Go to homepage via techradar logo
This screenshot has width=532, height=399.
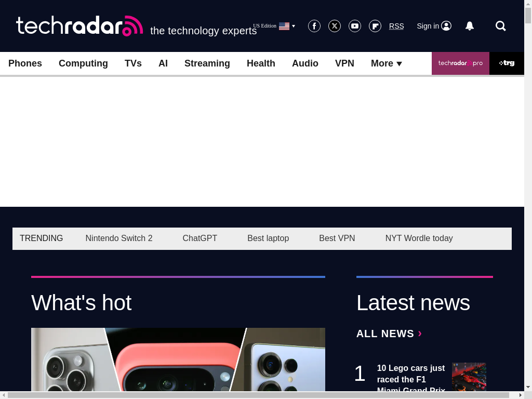(x=79, y=26)
